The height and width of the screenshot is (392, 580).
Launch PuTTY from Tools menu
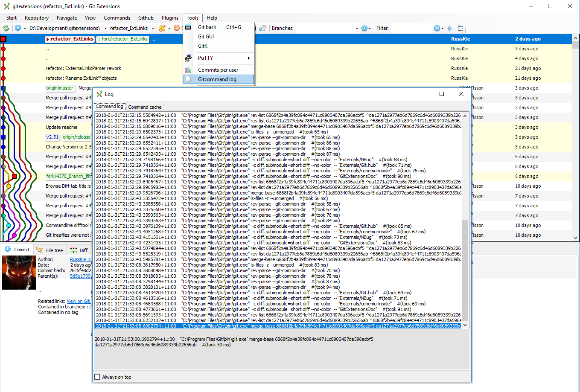coord(205,58)
